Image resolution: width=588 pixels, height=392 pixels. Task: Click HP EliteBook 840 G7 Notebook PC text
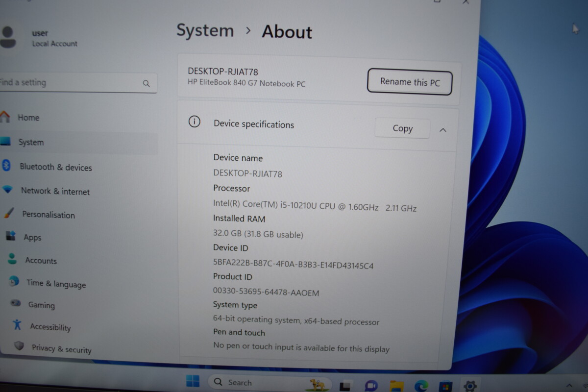[246, 84]
